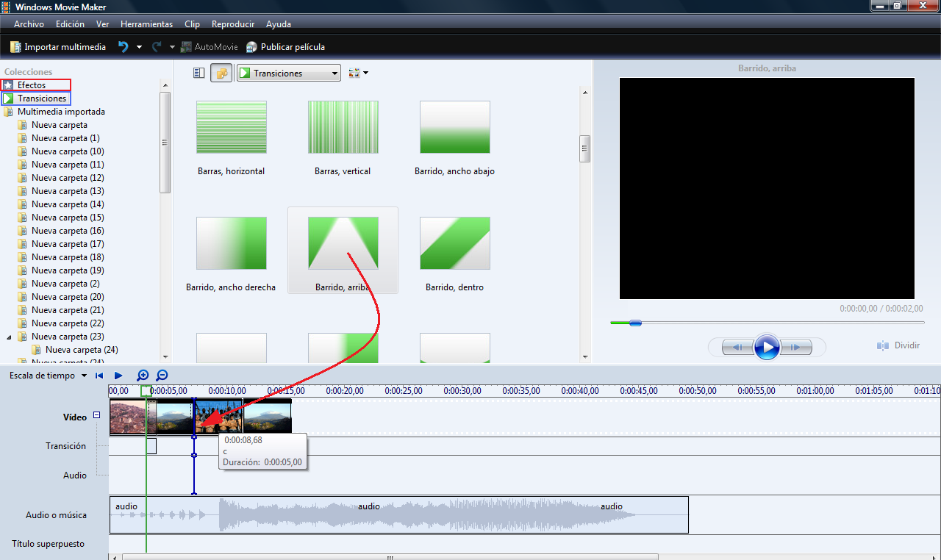Click the transitions pane scrollbar thumb

pos(585,148)
